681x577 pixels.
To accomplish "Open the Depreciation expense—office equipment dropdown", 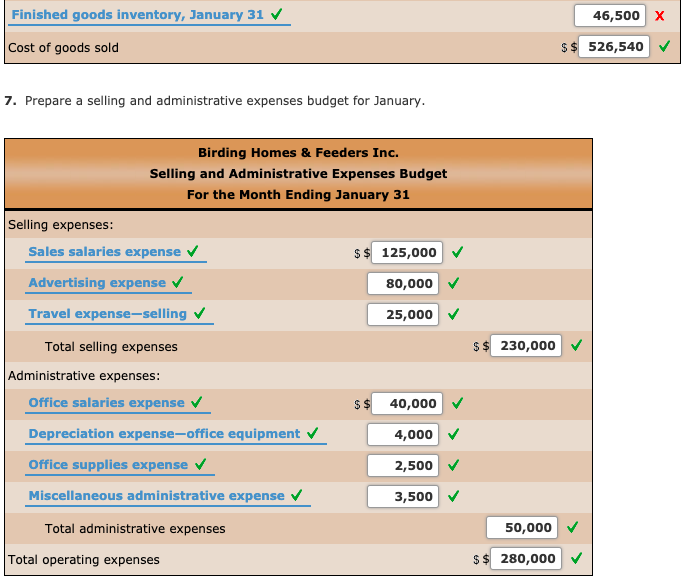I will (x=176, y=434).
